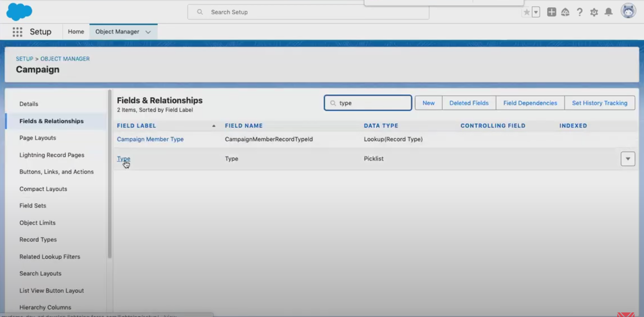The width and height of the screenshot is (644, 317).
Task: Open Lightning Record Pages
Action: 52,155
